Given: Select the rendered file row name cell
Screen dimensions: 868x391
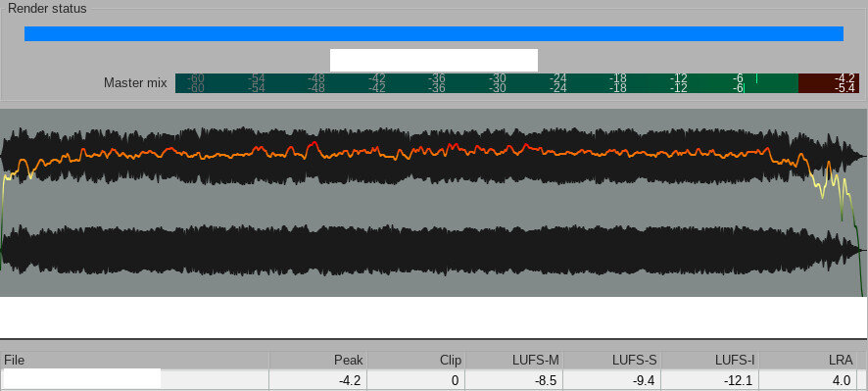Looking at the screenshot, I should [x=134, y=380].
